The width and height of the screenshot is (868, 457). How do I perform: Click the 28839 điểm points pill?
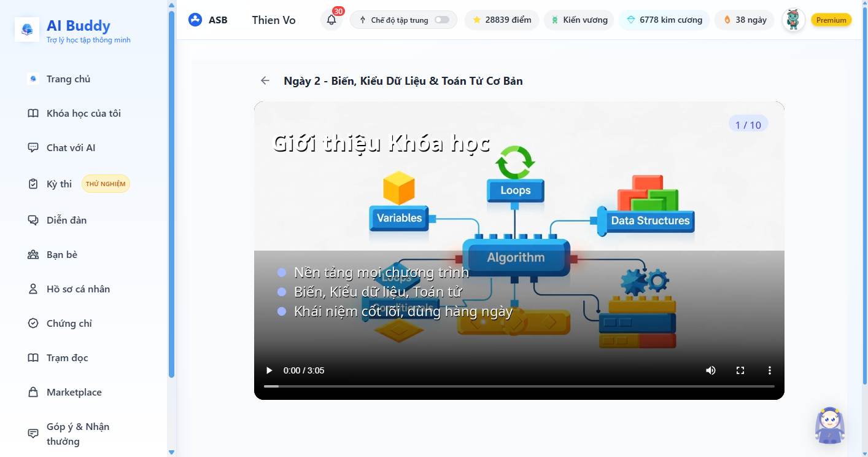point(502,20)
